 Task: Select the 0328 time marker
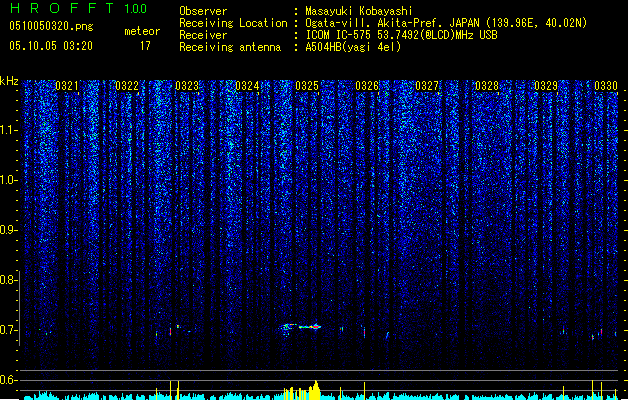[x=487, y=86]
